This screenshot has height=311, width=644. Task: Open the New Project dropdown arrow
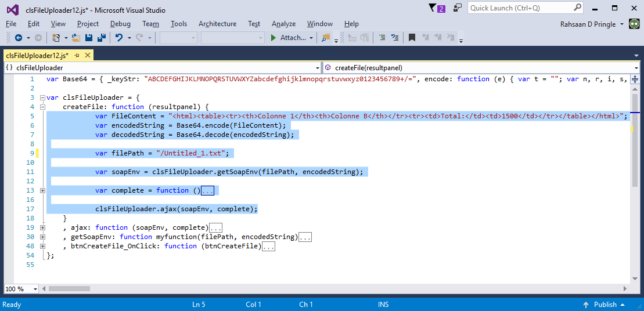pos(66,38)
